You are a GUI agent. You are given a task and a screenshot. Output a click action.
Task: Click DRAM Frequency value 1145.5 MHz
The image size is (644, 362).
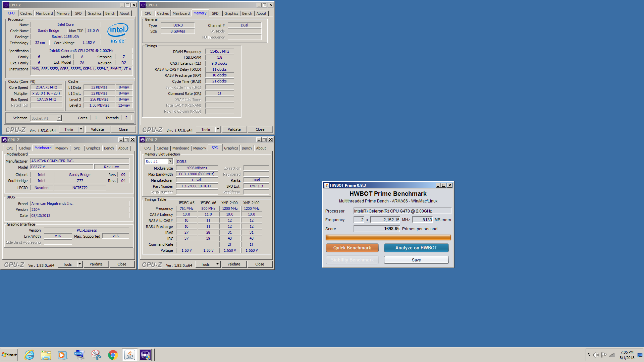219,51
